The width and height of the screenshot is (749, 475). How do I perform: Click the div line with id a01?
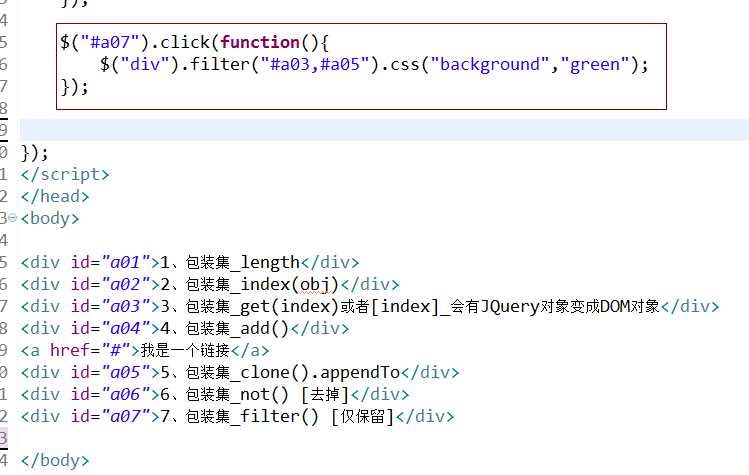pyautogui.click(x=190, y=262)
